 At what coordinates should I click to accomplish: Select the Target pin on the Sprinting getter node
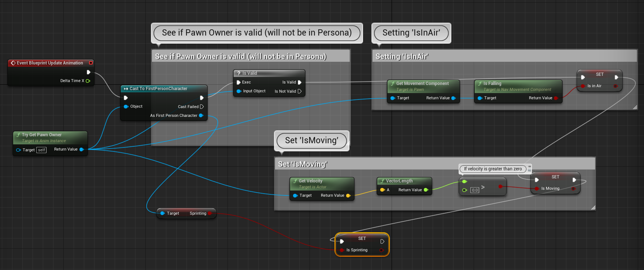[163, 213]
